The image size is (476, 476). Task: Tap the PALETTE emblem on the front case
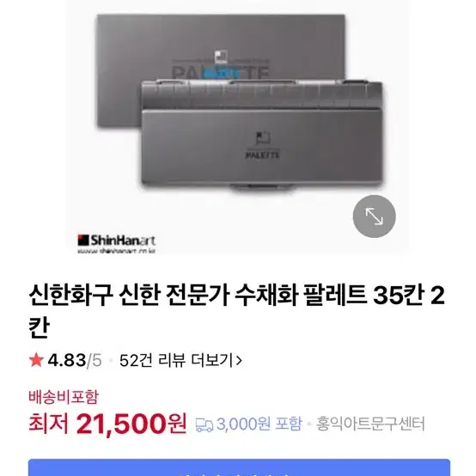[262, 145]
